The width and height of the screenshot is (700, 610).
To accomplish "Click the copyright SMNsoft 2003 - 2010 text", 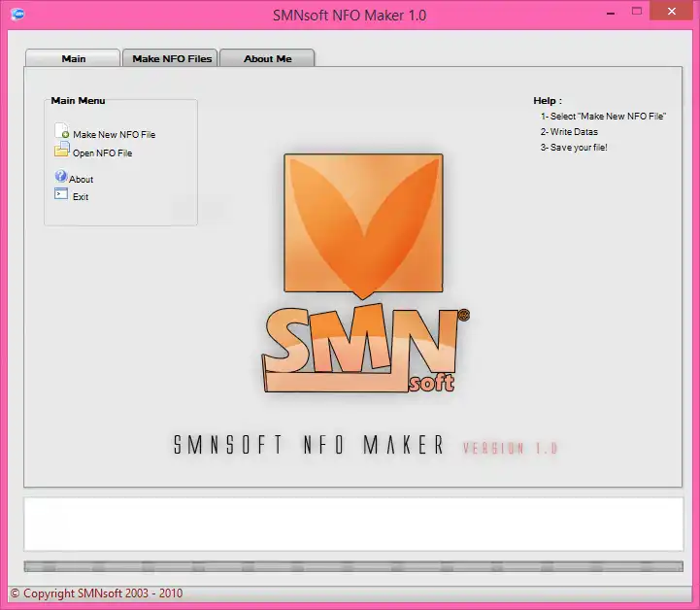I will [96, 593].
